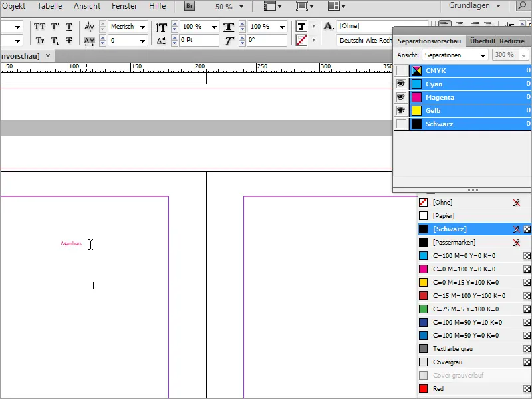Screen dimensions: 532x399
Task: Click the align left paragraph icon
Action: [x=444, y=24]
